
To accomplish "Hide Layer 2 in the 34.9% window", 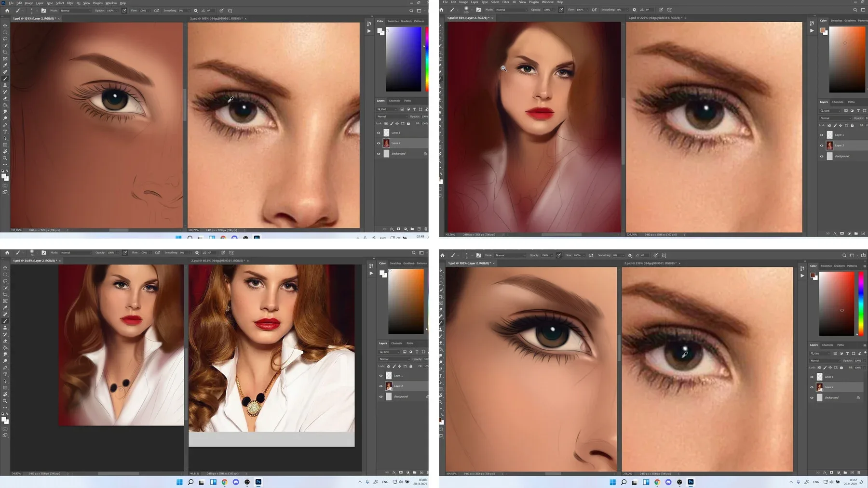I will [x=381, y=386].
